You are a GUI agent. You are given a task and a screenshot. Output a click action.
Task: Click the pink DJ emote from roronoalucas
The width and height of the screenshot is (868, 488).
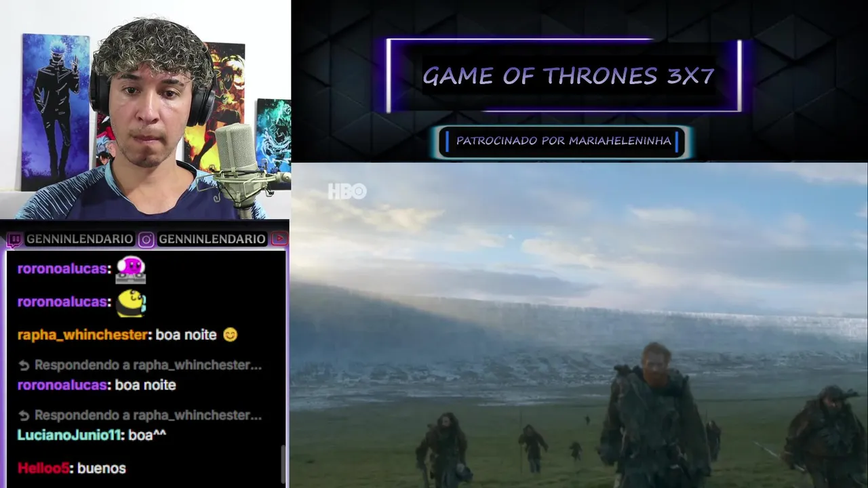point(130,269)
